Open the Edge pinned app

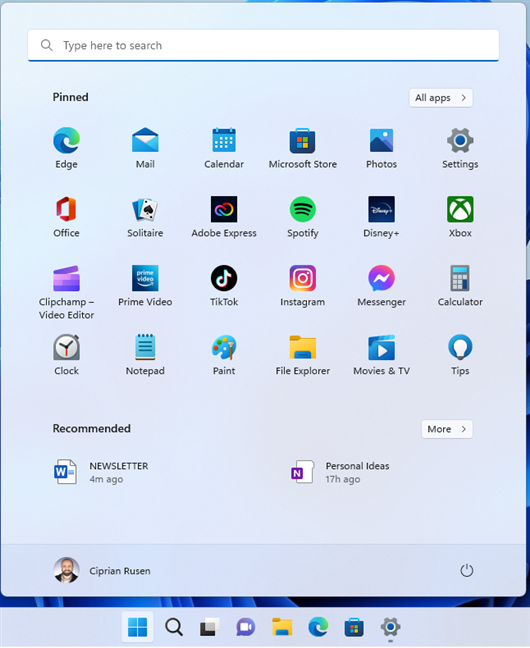(x=66, y=148)
